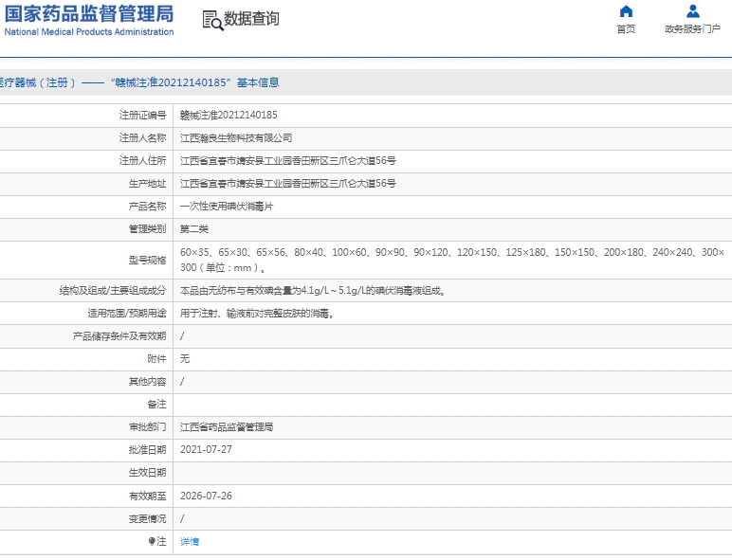Click the 生效日期 row label
Image resolution: width=732 pixels, height=560 pixels.
click(148, 473)
